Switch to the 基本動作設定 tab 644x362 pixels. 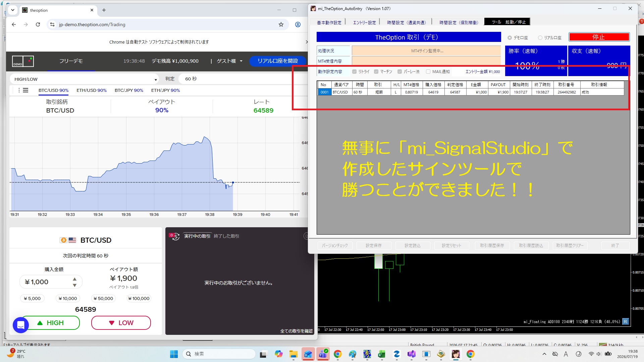329,22
